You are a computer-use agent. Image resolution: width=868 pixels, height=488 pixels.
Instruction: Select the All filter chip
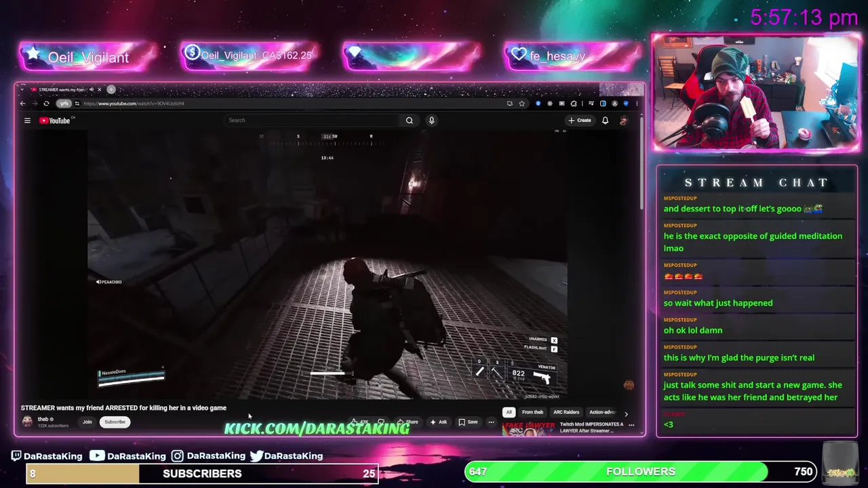coord(509,412)
